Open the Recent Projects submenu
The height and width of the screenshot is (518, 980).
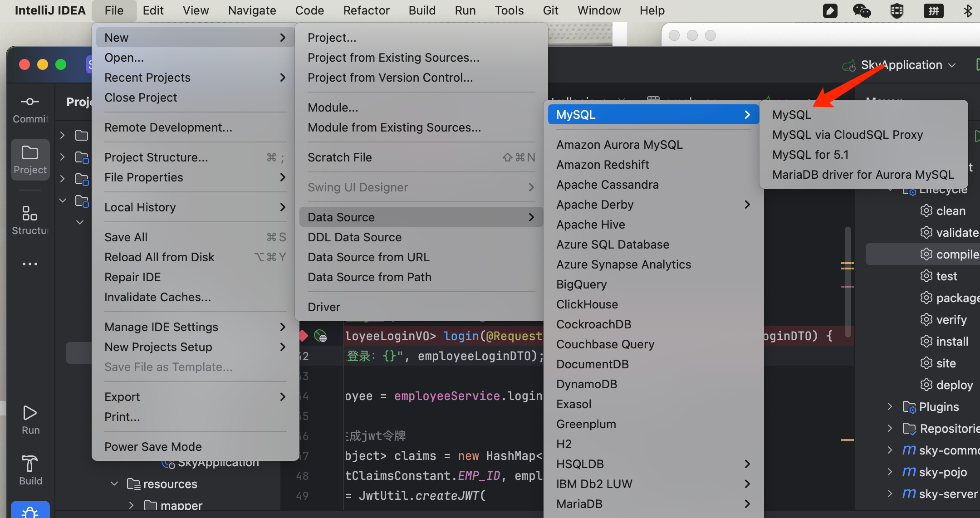pyautogui.click(x=195, y=78)
